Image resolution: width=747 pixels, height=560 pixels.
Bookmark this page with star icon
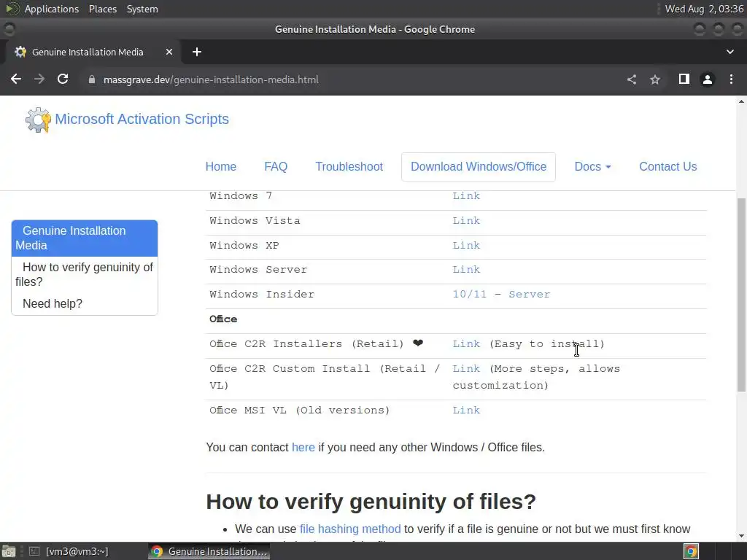655,79
